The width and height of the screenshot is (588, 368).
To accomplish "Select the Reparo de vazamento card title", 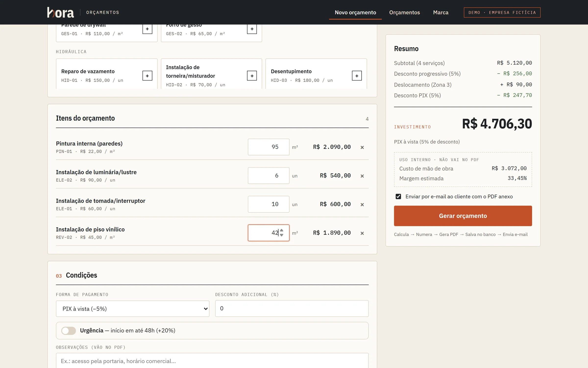I will coord(88,71).
